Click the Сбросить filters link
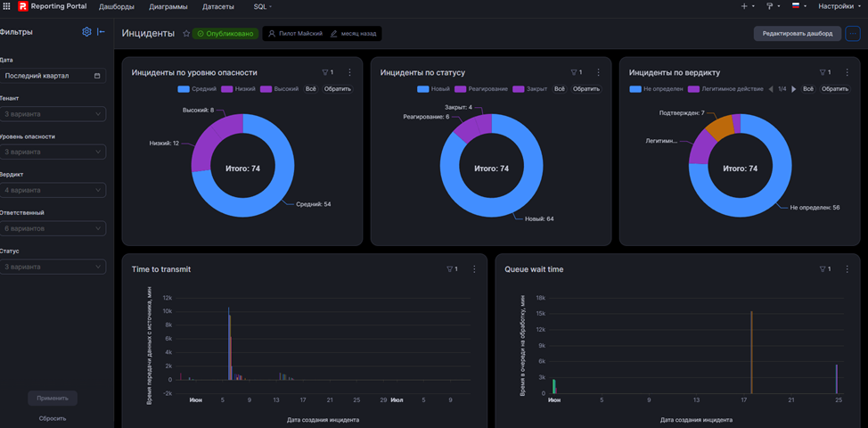 tap(53, 418)
